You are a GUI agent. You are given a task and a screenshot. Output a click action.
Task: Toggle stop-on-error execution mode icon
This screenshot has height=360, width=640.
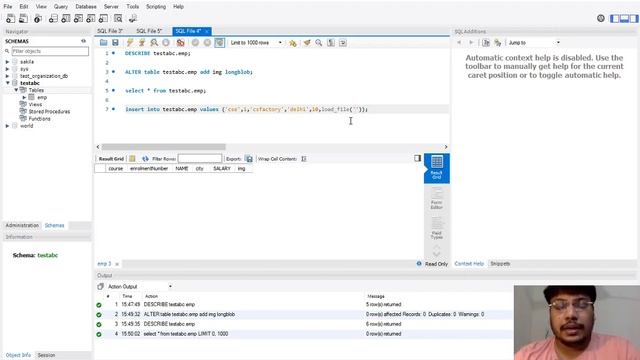tap(180, 42)
